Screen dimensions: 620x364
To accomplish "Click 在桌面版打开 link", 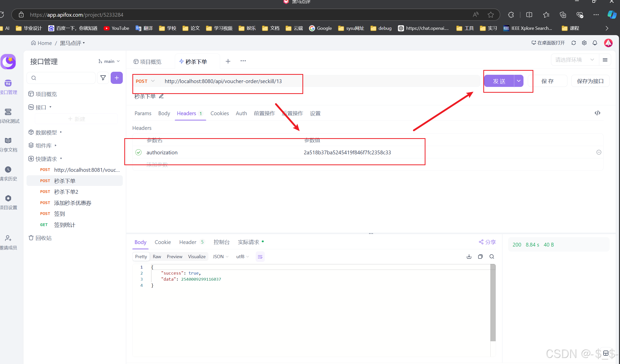I will (x=548, y=43).
